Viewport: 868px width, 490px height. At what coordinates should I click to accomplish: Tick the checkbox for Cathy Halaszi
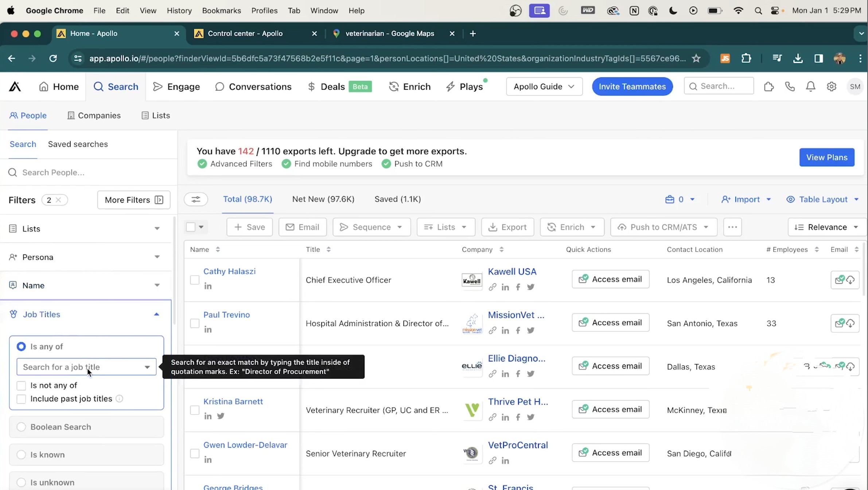(x=195, y=280)
